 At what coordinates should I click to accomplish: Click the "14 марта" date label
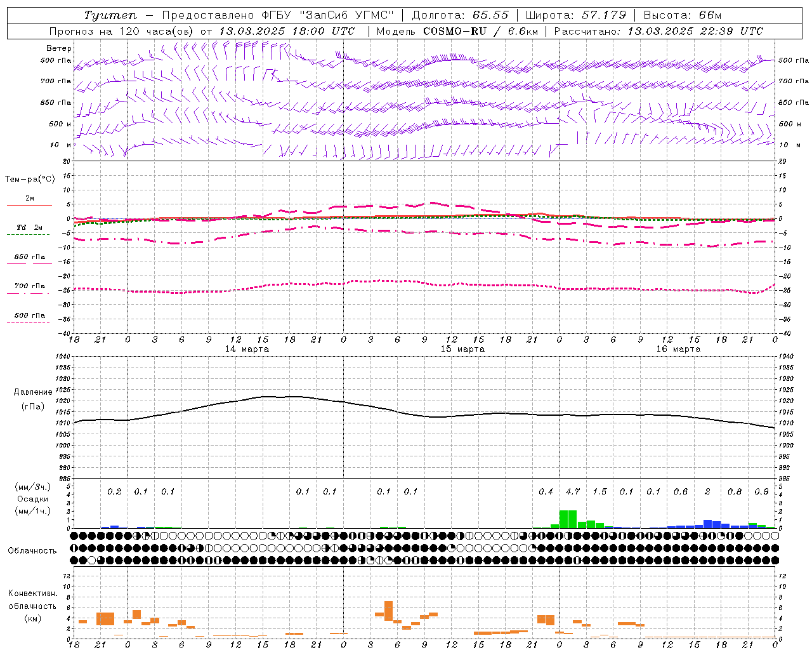[247, 349]
